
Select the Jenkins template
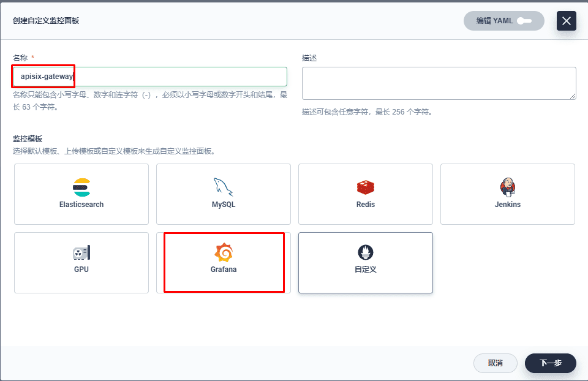[x=508, y=194]
